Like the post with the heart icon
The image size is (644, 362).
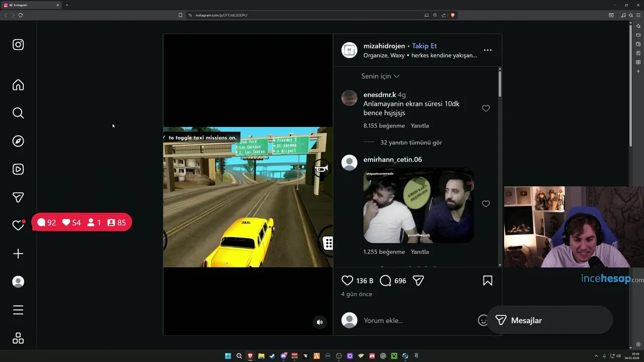(347, 281)
